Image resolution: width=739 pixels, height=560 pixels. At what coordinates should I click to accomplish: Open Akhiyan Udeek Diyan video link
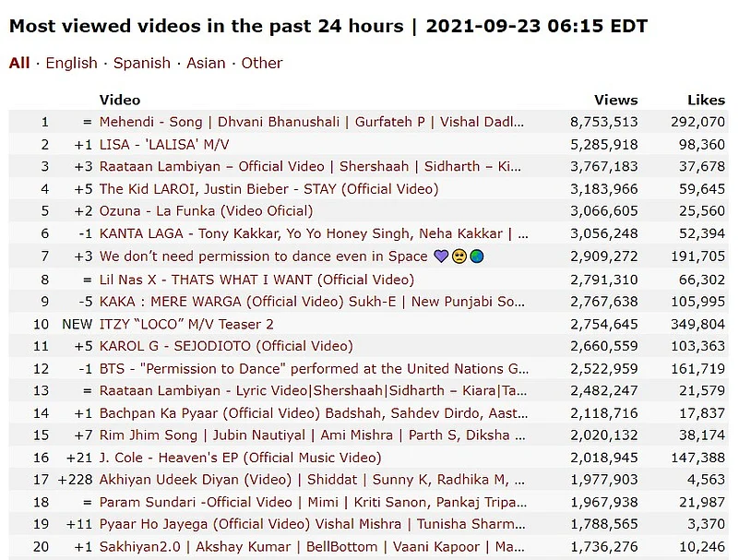[x=314, y=481]
